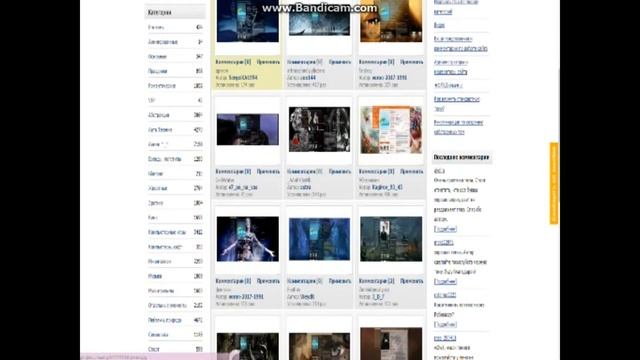
Task: Open the orange and white theme thumbnail
Action: click(391, 130)
